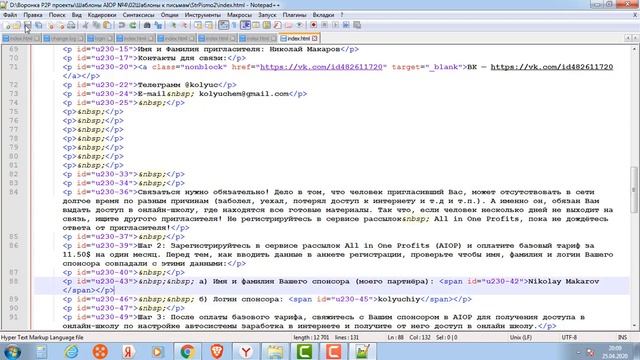Image resolution: width=640 pixels, height=360 pixels.
Task: Open the Replace toolbar icon
Action: click(159, 25)
